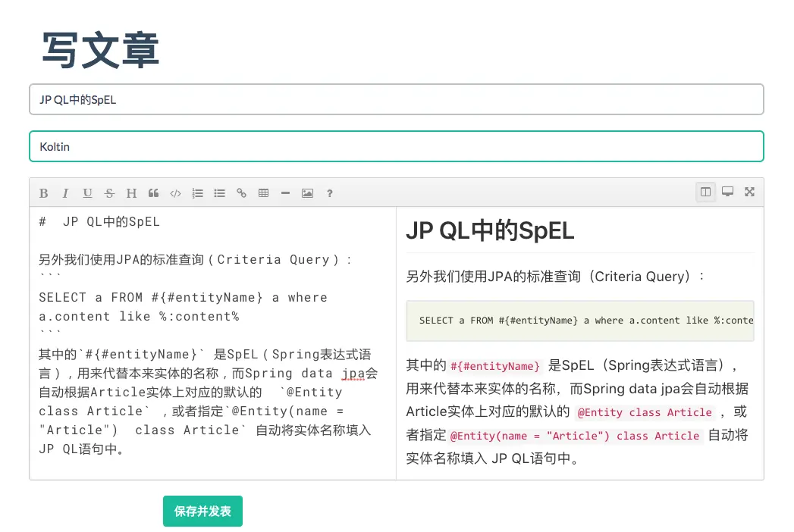
Task: Apply strikethrough formatting in the toolbar
Action: click(109, 192)
